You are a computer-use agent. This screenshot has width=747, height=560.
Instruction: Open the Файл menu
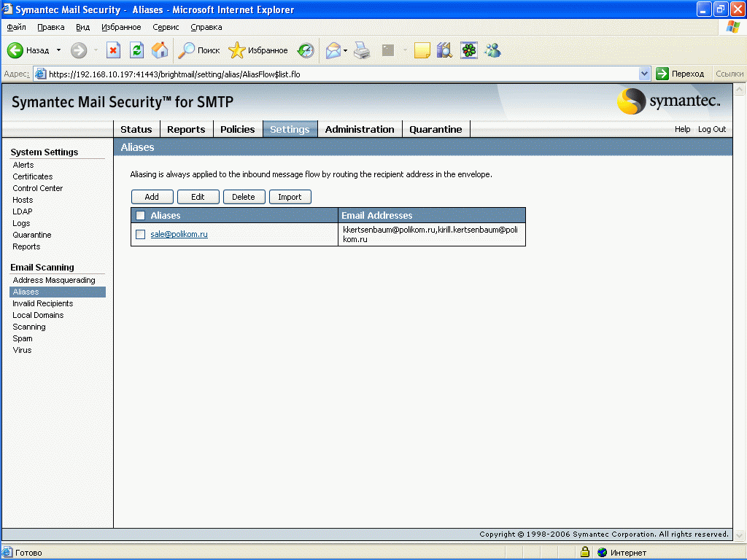pyautogui.click(x=17, y=27)
